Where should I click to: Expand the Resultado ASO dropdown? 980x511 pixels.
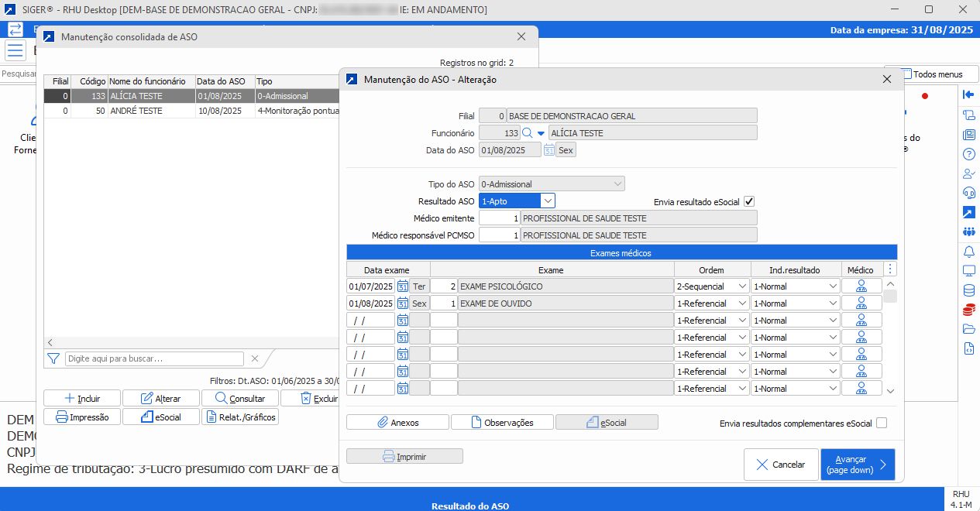pos(548,201)
